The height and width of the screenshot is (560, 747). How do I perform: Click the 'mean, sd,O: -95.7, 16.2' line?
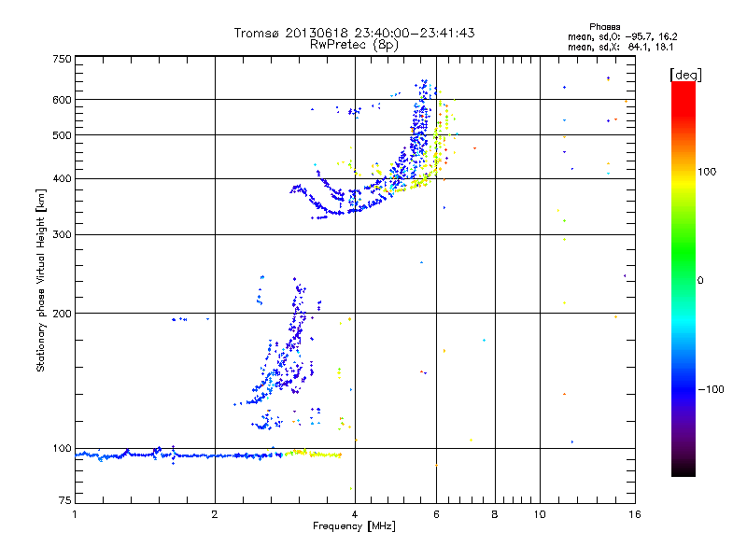pos(622,36)
